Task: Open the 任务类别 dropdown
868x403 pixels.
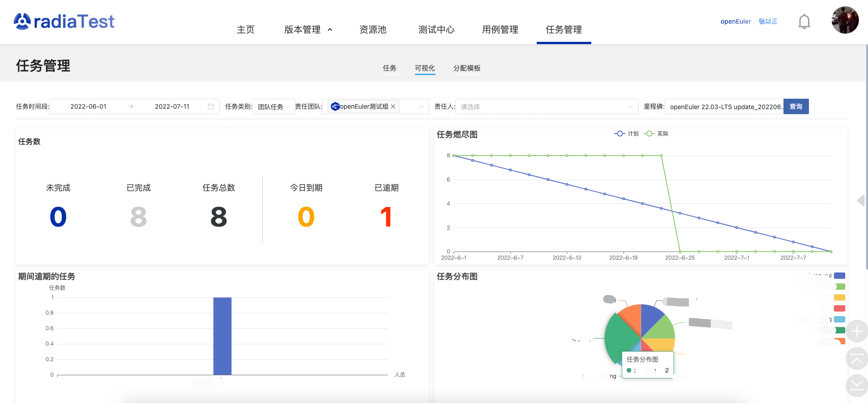Action: tap(274, 106)
